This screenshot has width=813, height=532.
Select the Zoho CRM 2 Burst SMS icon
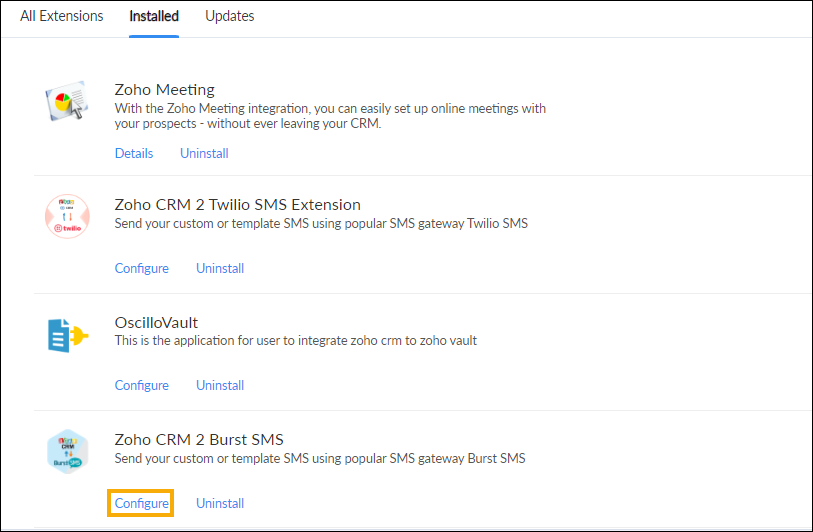(x=67, y=452)
